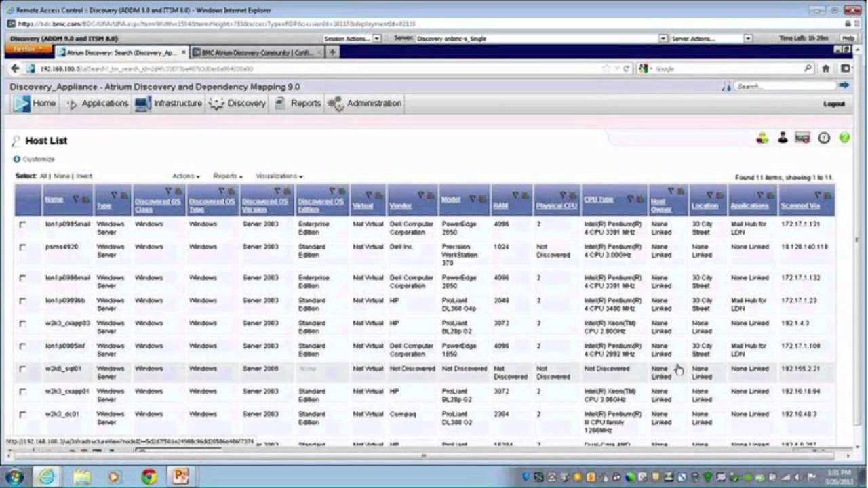Expand the Customize option
This screenshot has width=868, height=488.
tap(34, 159)
